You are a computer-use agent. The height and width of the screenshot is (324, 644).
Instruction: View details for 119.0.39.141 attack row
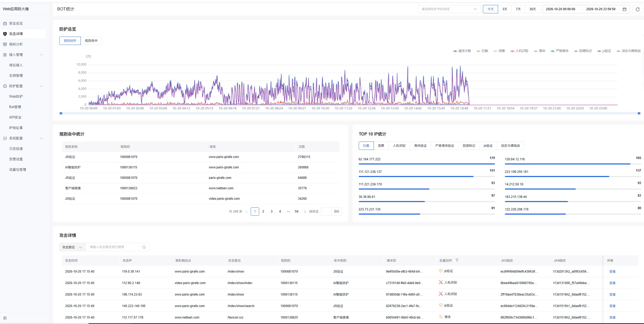tap(612, 272)
